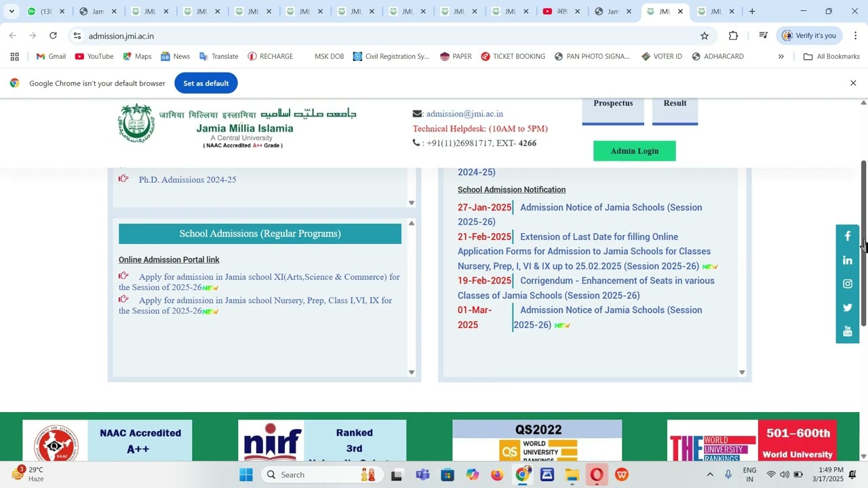Viewport: 868px width, 488px height.
Task: Open THE World University Rankings banner
Action: point(752,441)
